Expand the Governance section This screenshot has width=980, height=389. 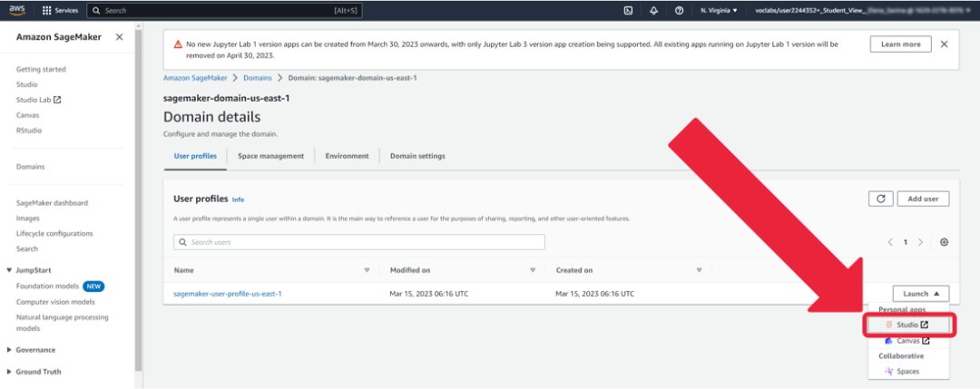point(9,350)
